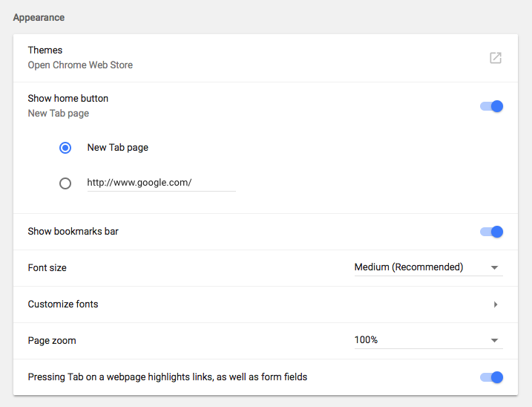Click the New Tab page radio label
This screenshot has height=407, width=532.
(118, 148)
